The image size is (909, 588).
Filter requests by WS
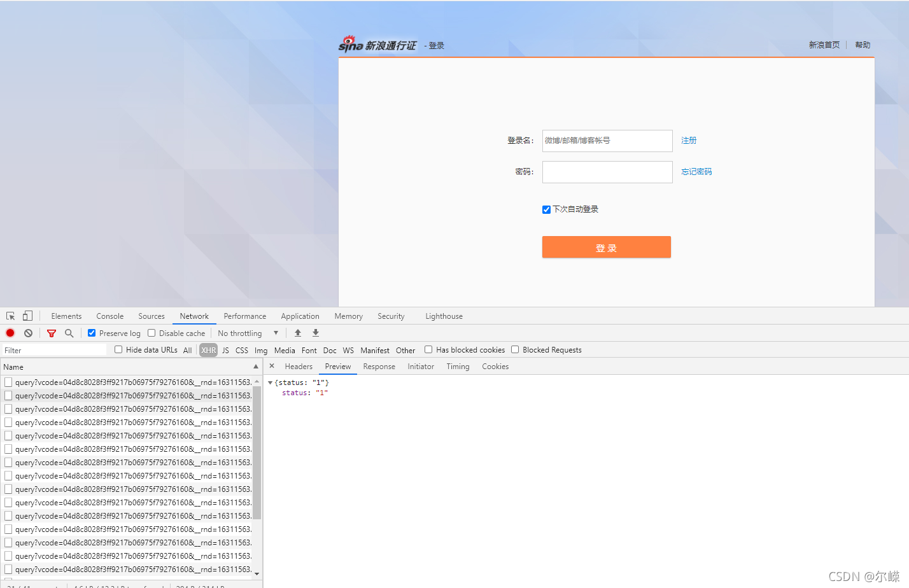coord(348,350)
